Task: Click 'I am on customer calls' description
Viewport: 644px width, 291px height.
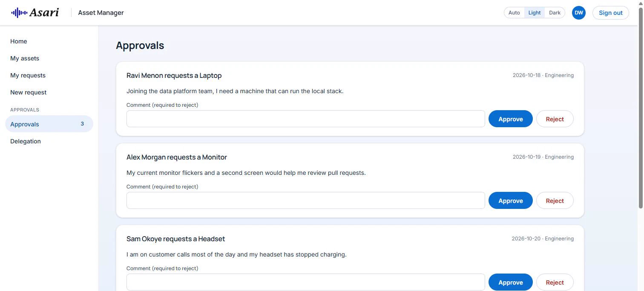Action: tap(236, 254)
